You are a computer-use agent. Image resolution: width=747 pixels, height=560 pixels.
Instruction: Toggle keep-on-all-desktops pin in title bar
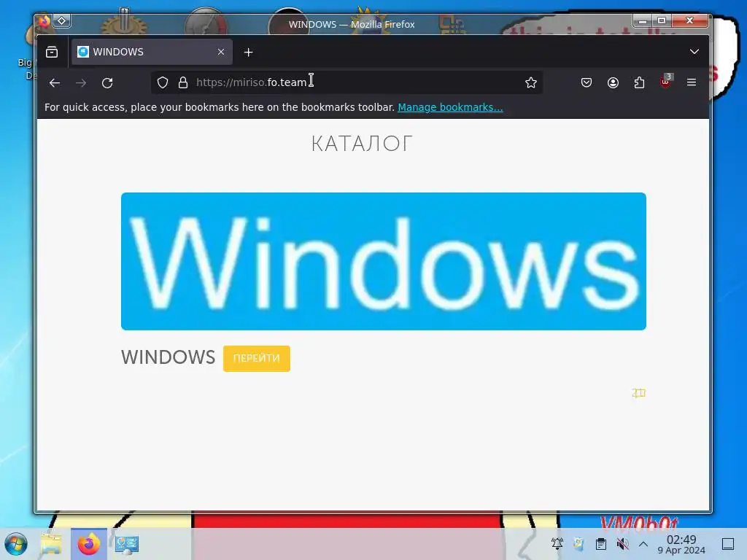(x=62, y=21)
